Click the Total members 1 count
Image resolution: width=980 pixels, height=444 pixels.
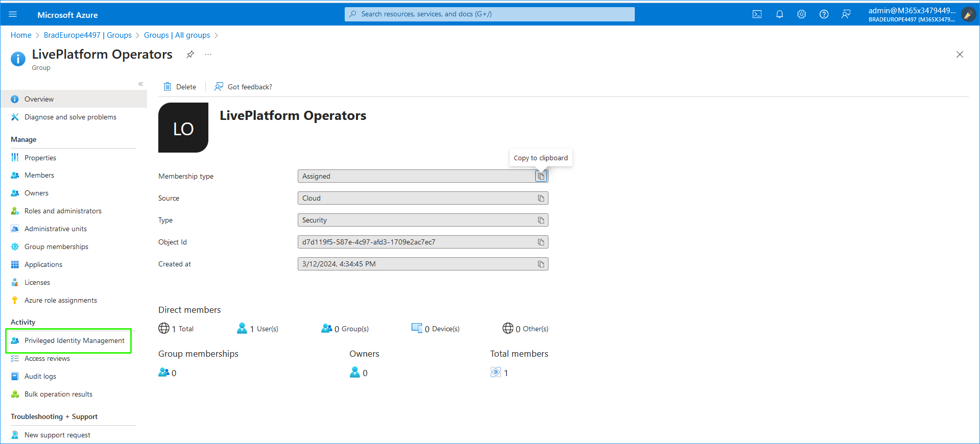(x=499, y=373)
